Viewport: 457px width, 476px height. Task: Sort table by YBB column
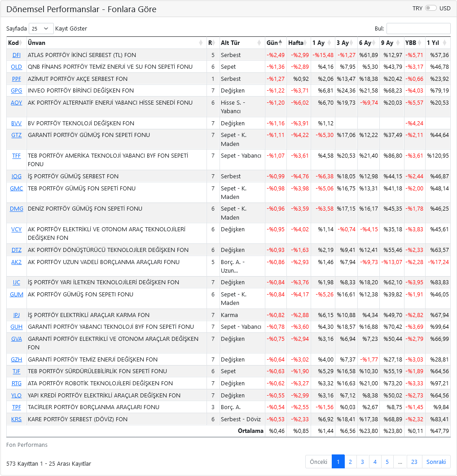[x=414, y=43]
